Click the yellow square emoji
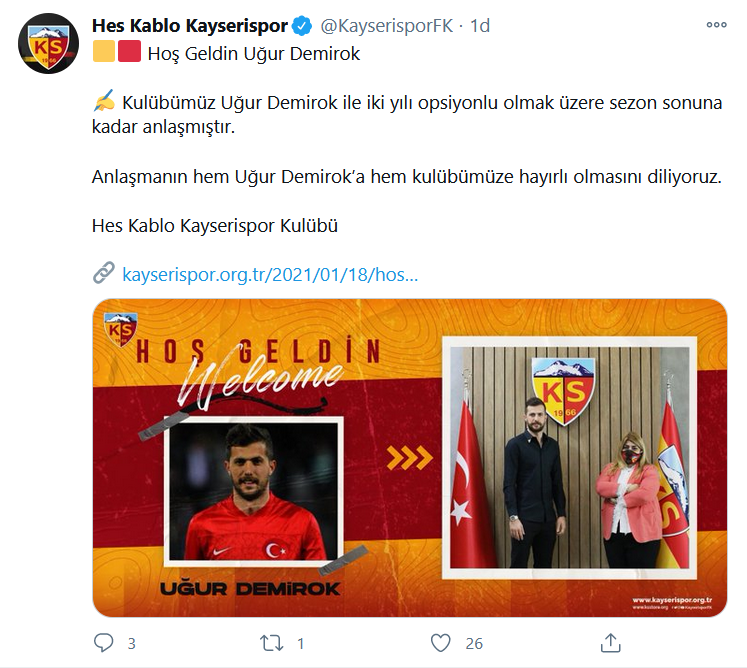 point(104,51)
